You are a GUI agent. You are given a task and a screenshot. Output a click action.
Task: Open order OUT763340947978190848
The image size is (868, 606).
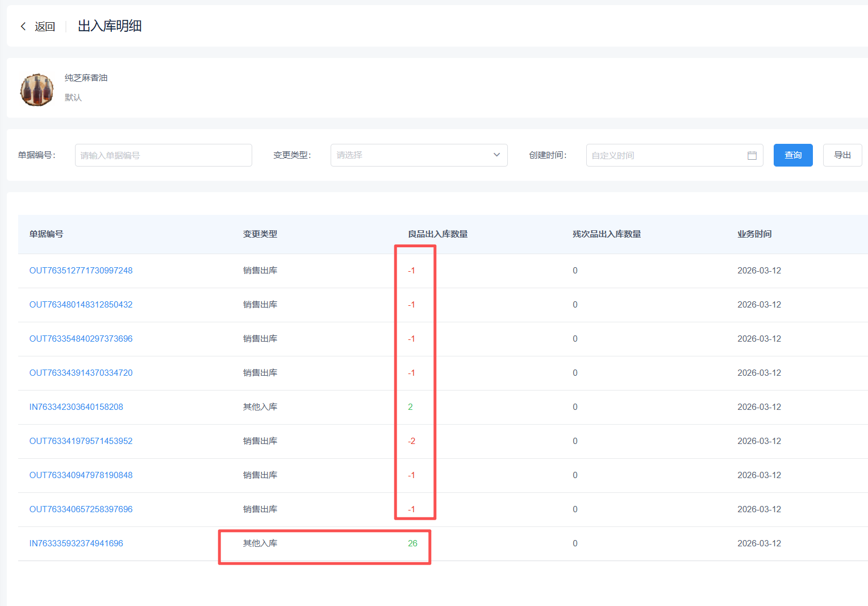pos(81,475)
